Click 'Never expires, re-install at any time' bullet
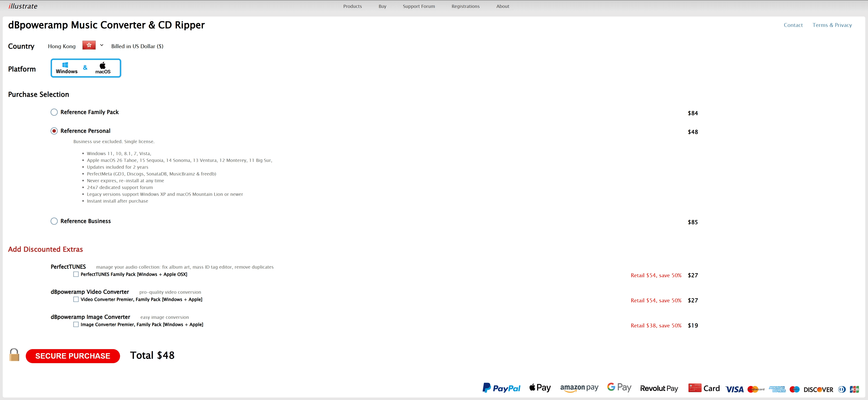868x400 pixels. pyautogui.click(x=125, y=181)
